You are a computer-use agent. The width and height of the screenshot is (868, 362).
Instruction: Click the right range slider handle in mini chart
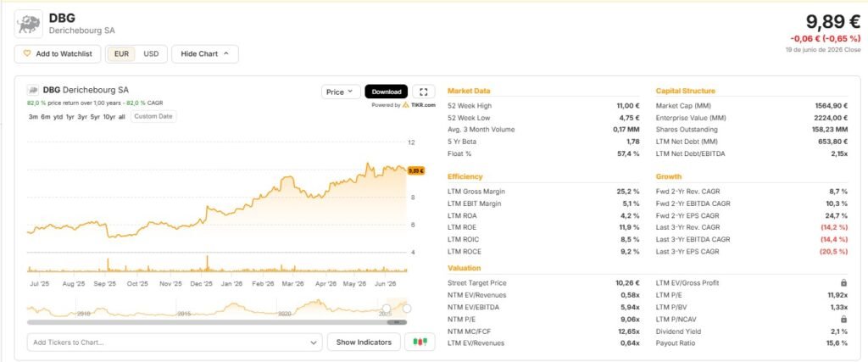click(407, 309)
